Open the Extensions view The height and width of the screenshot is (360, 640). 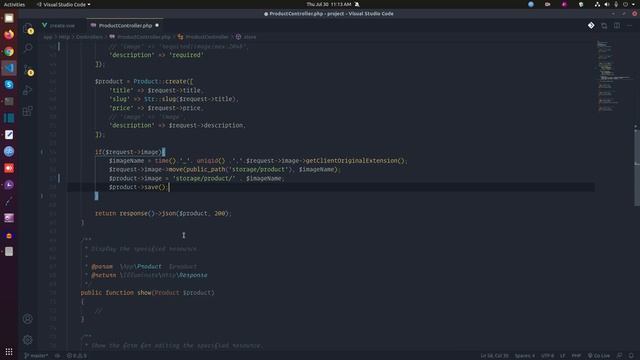pyautogui.click(x=28, y=111)
